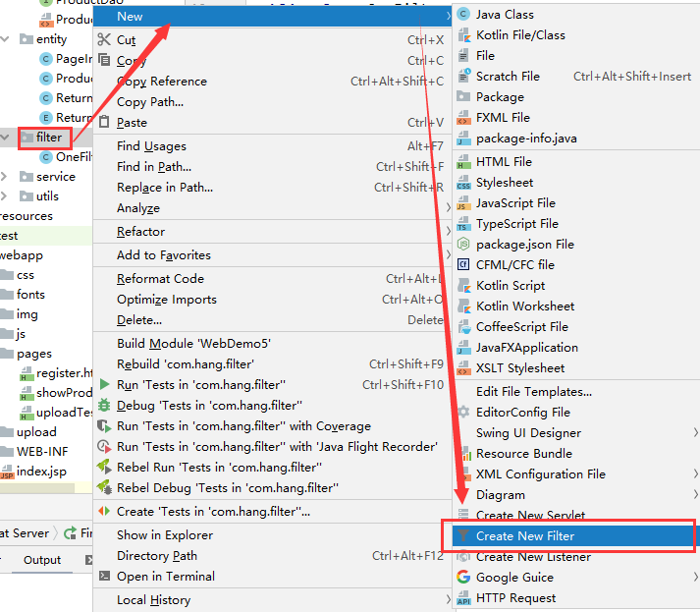Select index.jsp in project tree
Image resolution: width=700 pixels, height=612 pixels.
pyautogui.click(x=41, y=472)
